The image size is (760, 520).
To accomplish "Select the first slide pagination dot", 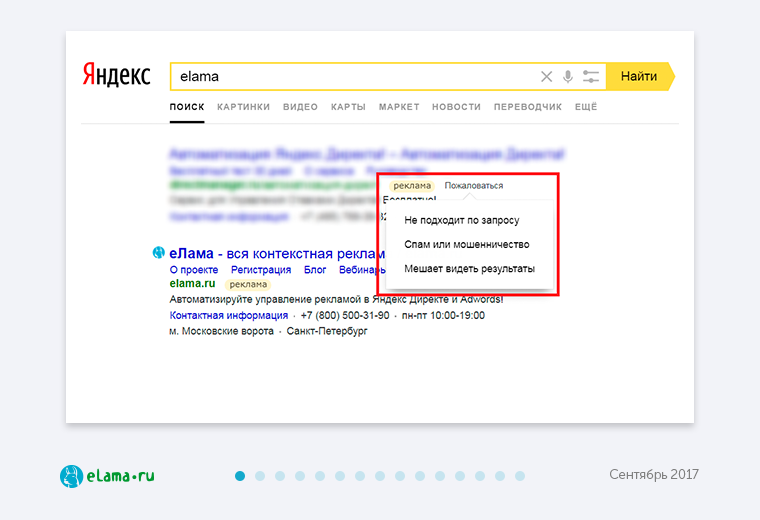I will 240,476.
